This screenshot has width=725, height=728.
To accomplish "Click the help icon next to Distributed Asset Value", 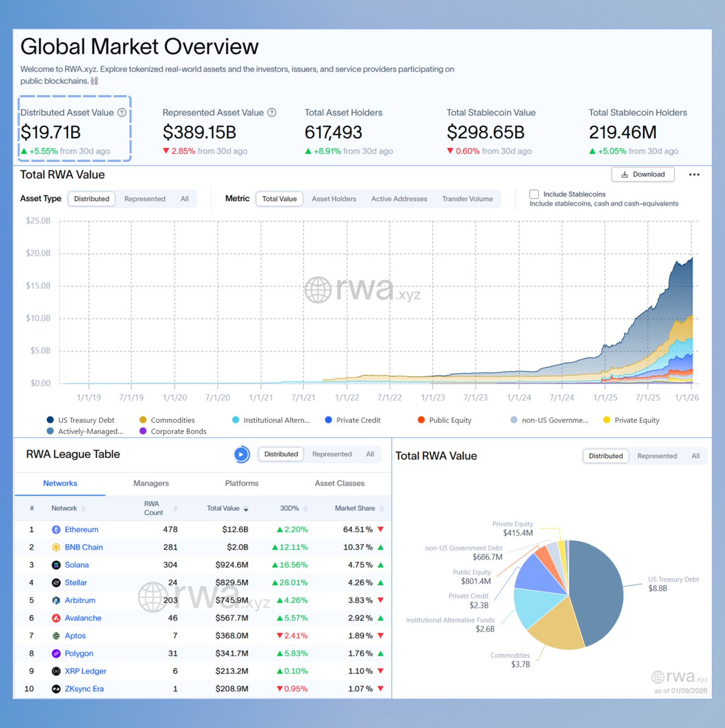I will pos(121,112).
